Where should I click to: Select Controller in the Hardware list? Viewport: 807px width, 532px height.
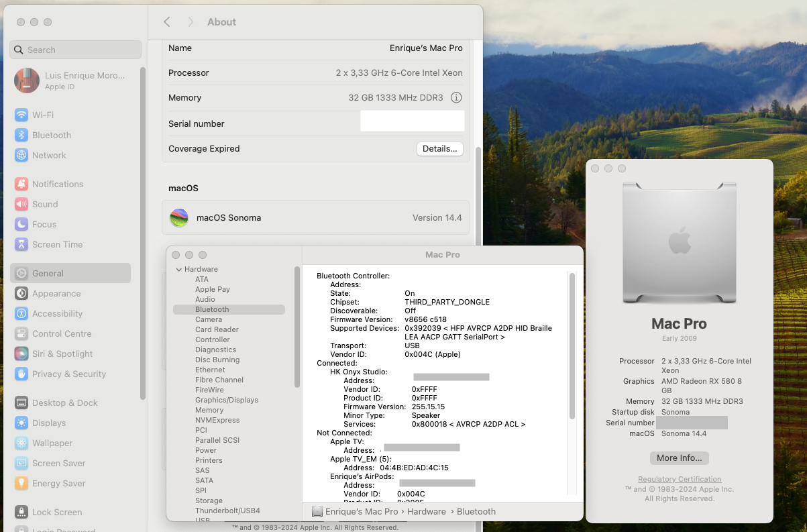tap(213, 339)
